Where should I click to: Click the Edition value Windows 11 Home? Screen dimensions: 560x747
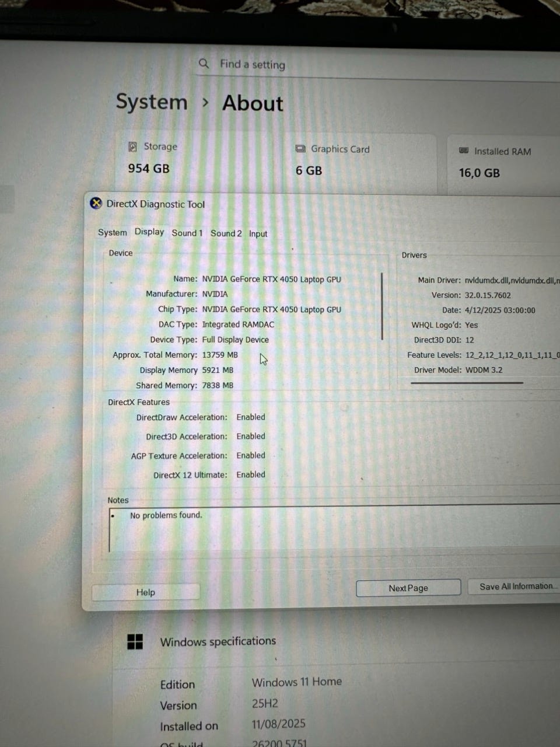(297, 682)
